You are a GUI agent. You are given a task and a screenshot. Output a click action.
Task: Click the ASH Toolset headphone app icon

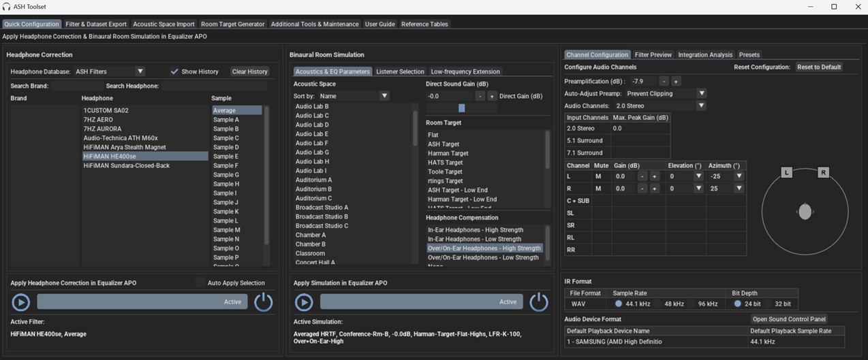[x=7, y=6]
